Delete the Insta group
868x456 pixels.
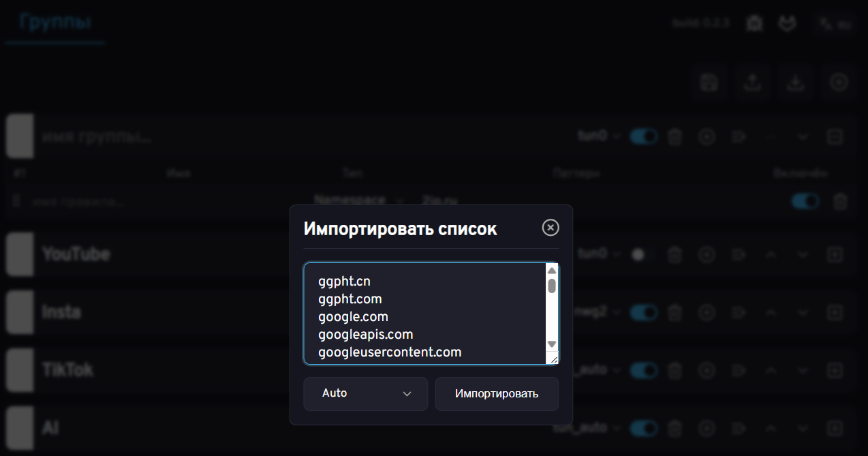[674, 313]
